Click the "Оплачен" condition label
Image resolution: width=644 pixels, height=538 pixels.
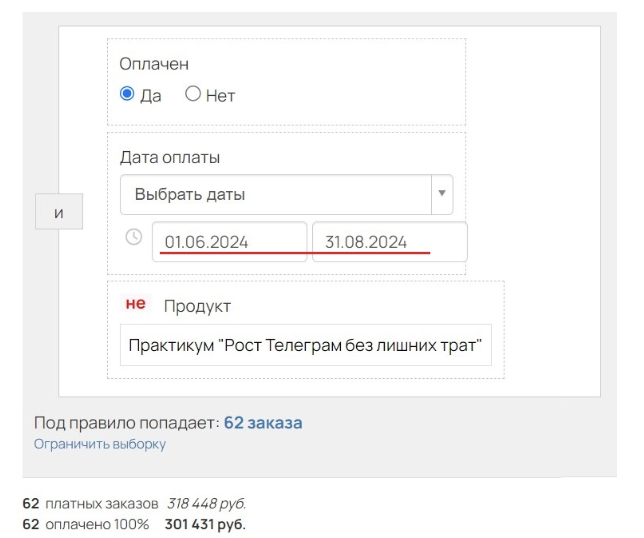pos(154,63)
